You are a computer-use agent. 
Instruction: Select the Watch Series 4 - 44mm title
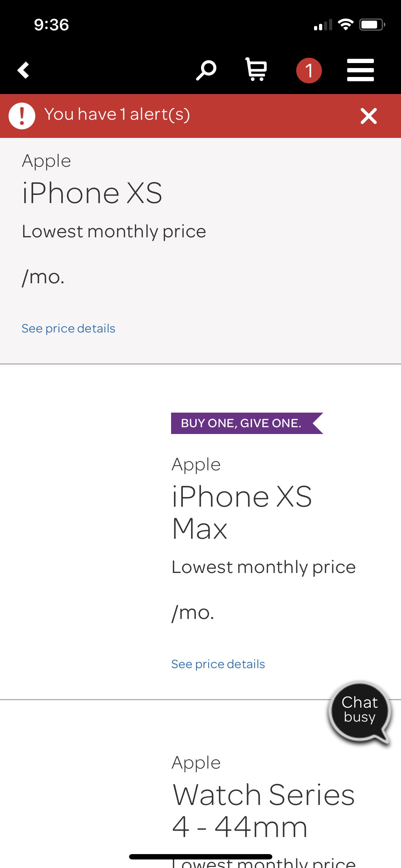tap(263, 811)
